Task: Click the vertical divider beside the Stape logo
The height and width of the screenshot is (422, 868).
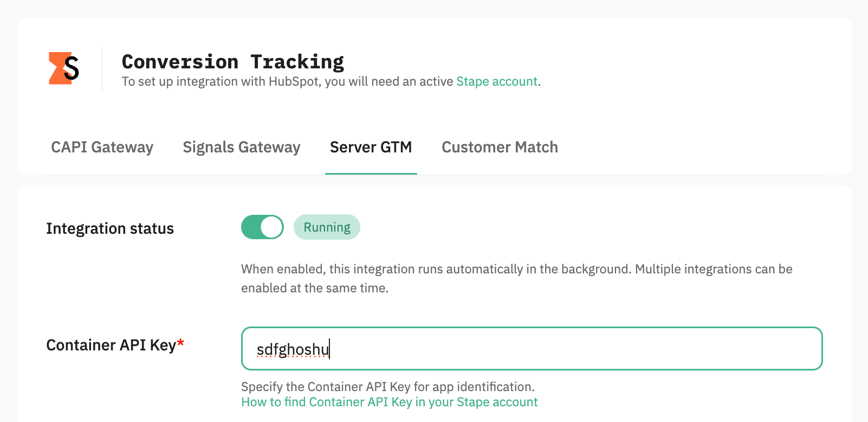Action: 102,69
